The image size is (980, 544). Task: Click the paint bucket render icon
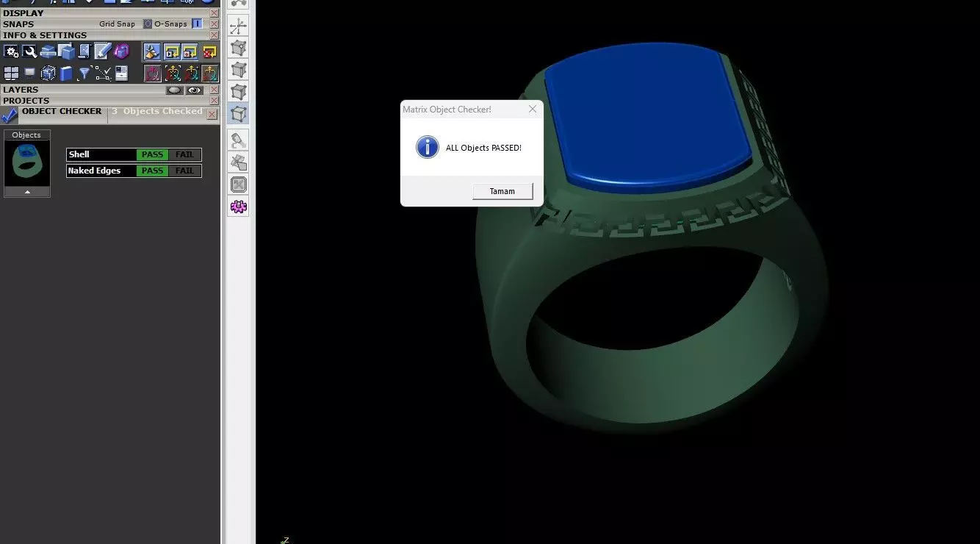239,140
